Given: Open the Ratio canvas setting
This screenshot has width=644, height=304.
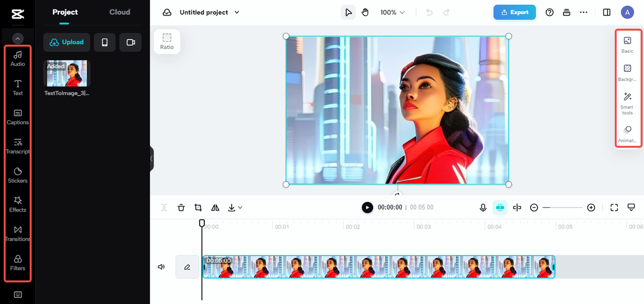Looking at the screenshot, I should pos(167,41).
